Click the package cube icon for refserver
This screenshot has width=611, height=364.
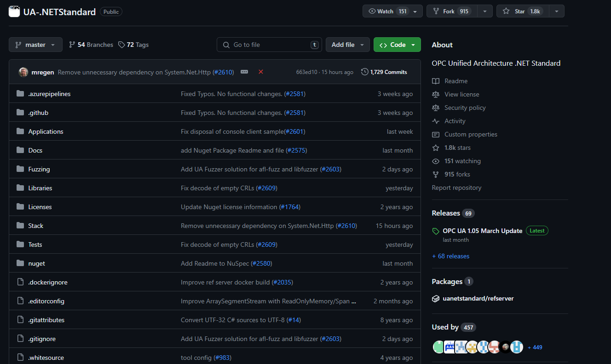pos(436,299)
